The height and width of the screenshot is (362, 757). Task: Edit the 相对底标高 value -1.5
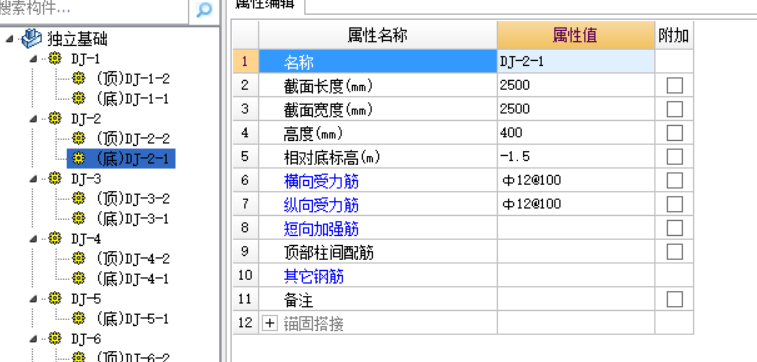(x=575, y=156)
